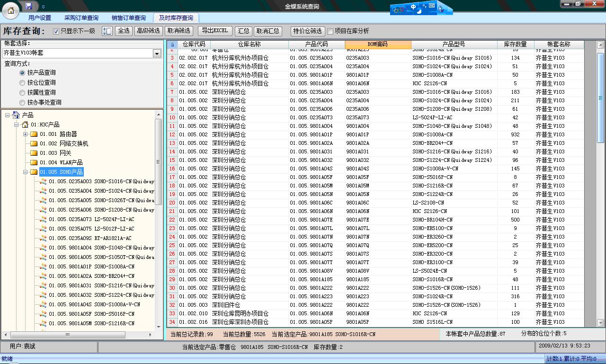606x364 pixels.
Task: Click product icon of 01.005.9801A004 tree node
Action: (43, 248)
